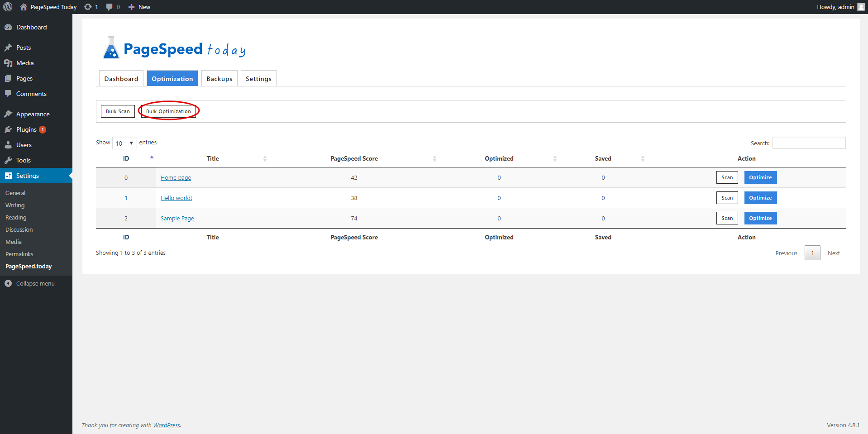Screen dimensions: 868x434
Task: Open the Backups tab
Action: [x=219, y=78]
